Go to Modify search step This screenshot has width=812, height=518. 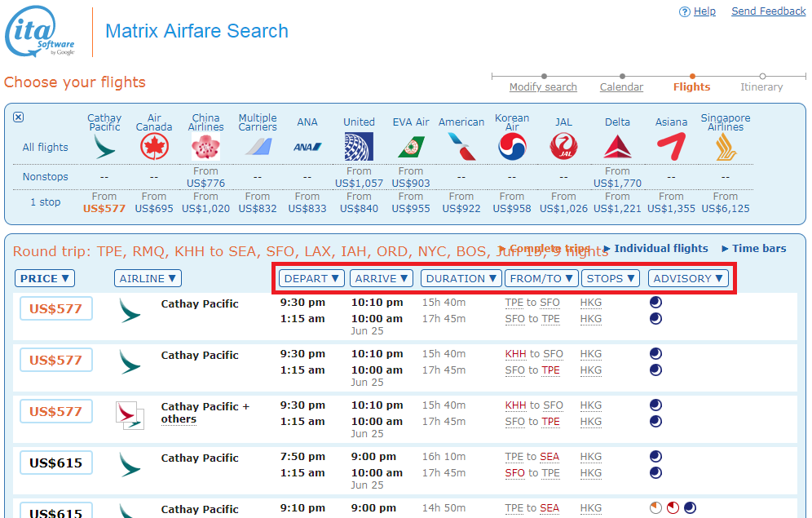click(x=543, y=87)
